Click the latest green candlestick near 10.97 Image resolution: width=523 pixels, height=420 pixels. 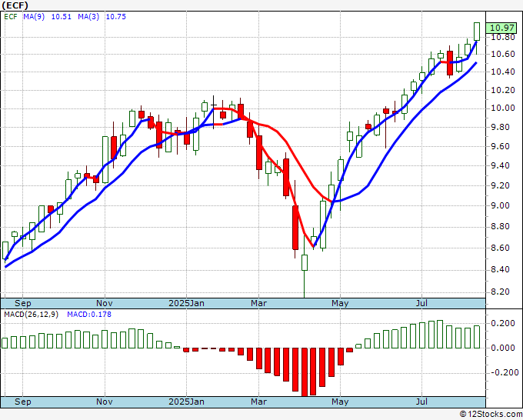477,32
